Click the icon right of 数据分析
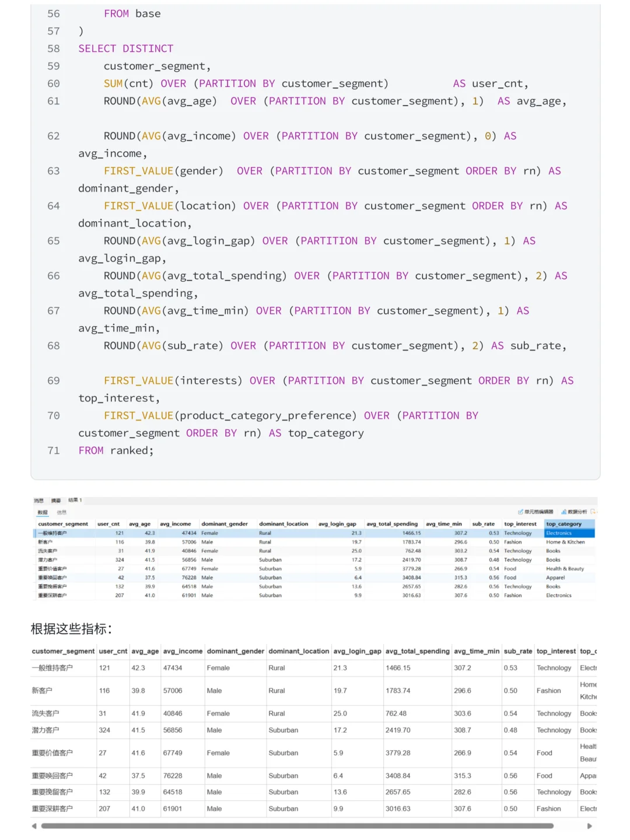 593,512
